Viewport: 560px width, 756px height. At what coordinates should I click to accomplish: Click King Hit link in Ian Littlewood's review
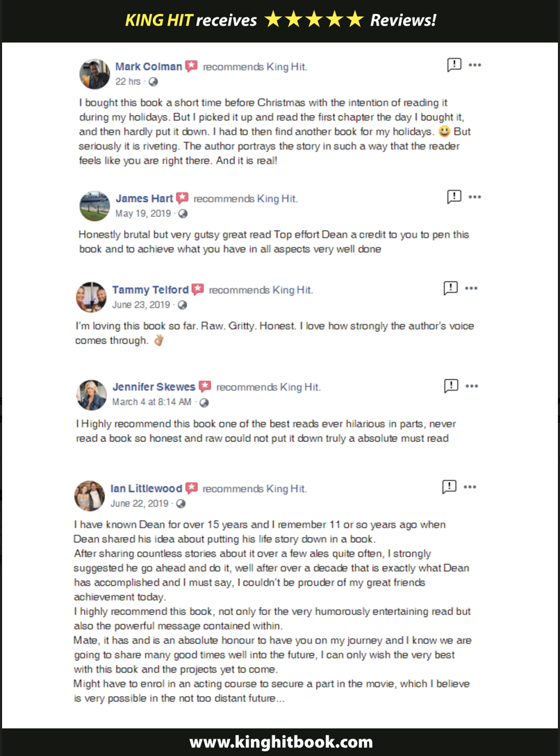click(x=286, y=488)
